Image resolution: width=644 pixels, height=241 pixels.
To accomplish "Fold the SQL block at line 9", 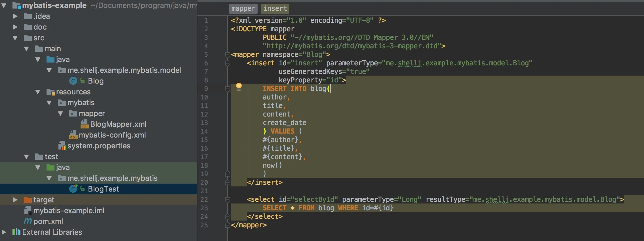I will (227, 89).
